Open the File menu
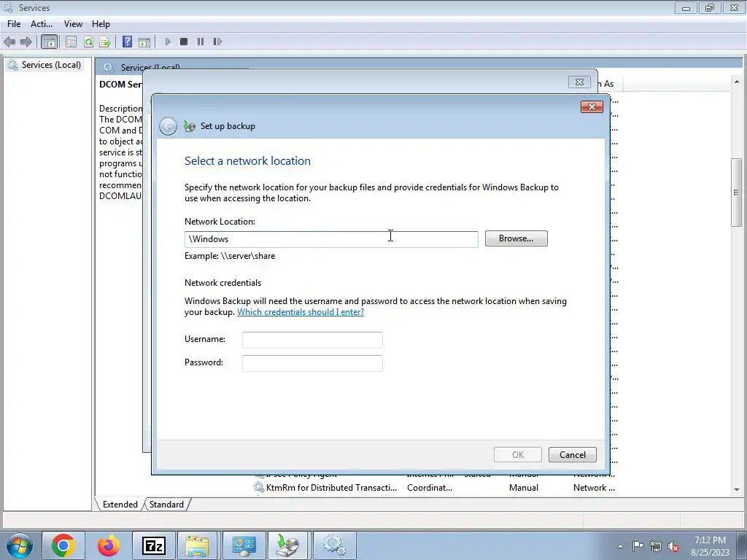This screenshot has width=747, height=560. pos(14,24)
